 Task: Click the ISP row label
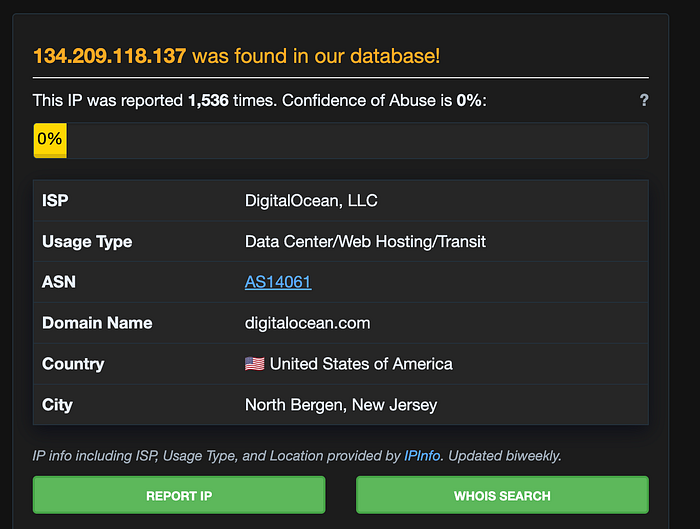click(x=55, y=200)
